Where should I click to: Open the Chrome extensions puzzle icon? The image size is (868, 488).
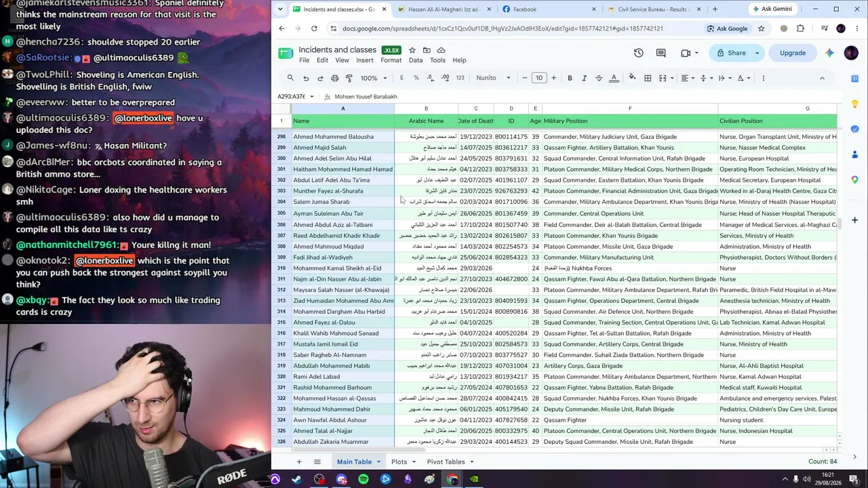800,28
